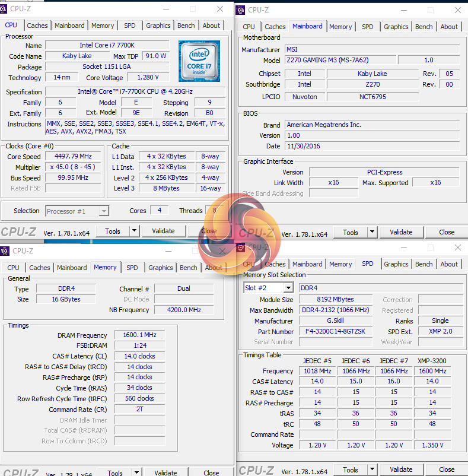This screenshot has height=476, width=468.
Task: Minimize the SPD CPU-Z window
Action: coord(404,247)
